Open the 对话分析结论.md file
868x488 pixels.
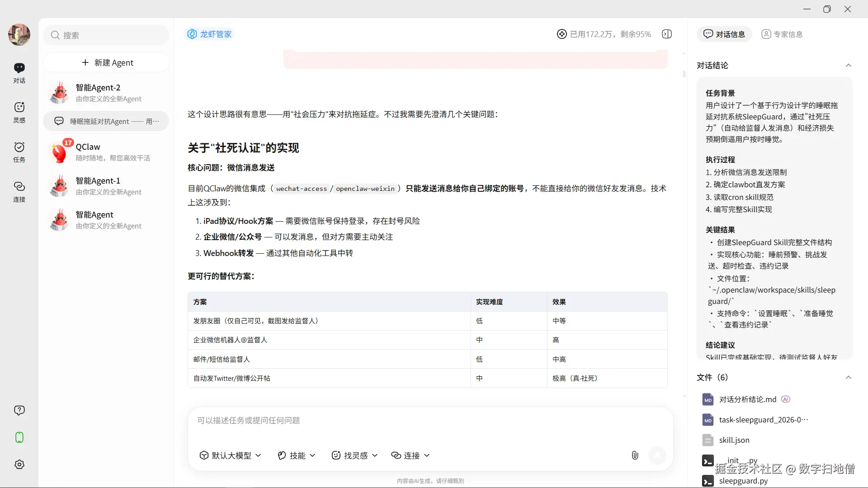(748, 399)
